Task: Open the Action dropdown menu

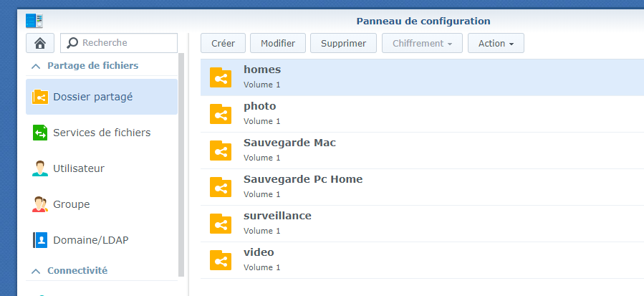Action: point(496,43)
